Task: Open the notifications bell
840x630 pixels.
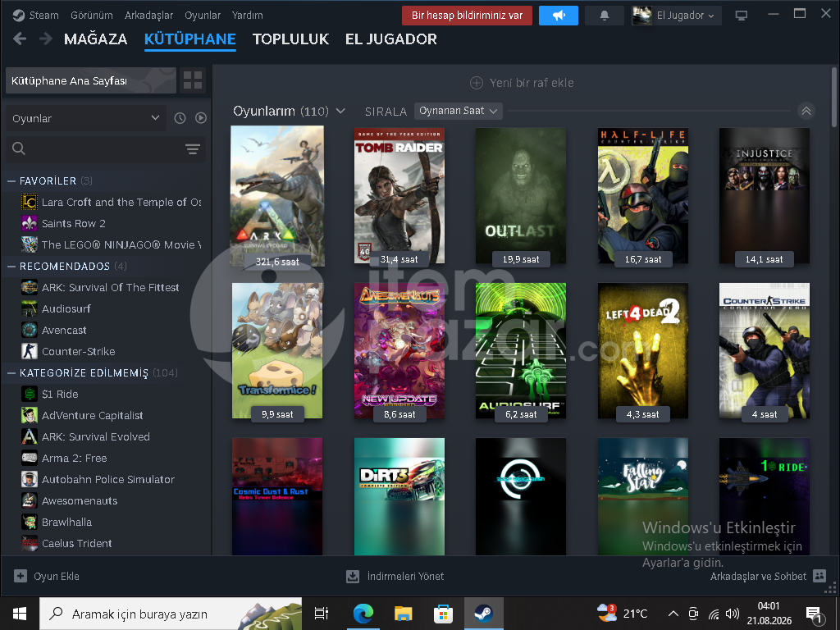Action: point(605,16)
